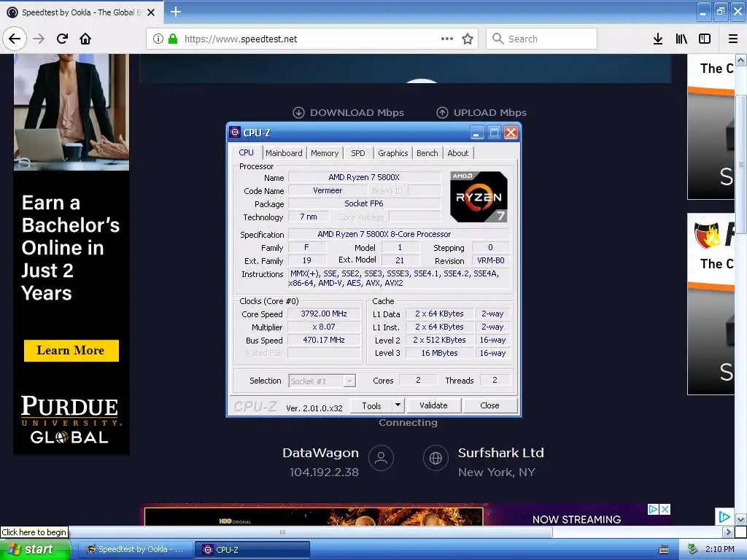Open the Firefox library icon
This screenshot has width=747, height=560.
coord(681,39)
